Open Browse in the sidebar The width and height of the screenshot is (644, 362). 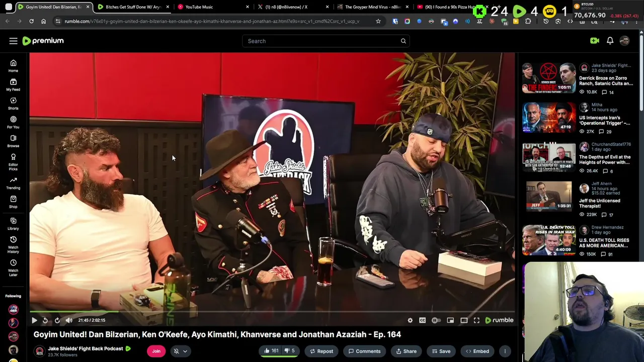[x=13, y=141]
